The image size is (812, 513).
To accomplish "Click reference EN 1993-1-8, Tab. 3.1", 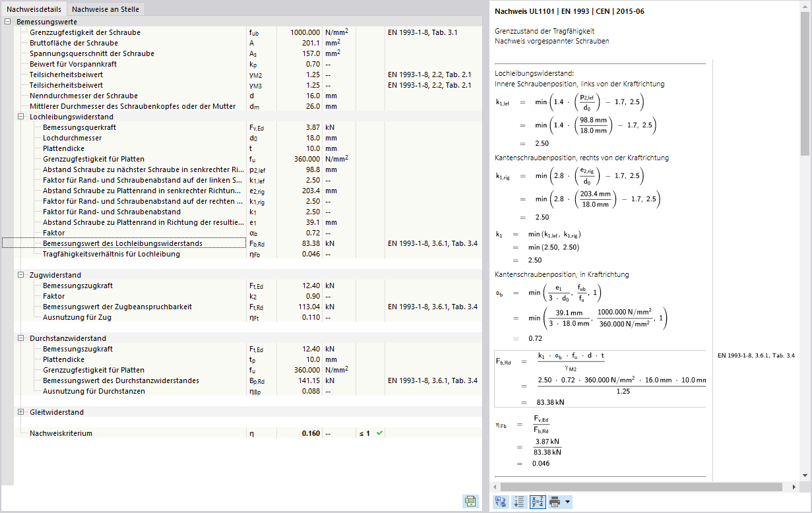I will pos(423,32).
